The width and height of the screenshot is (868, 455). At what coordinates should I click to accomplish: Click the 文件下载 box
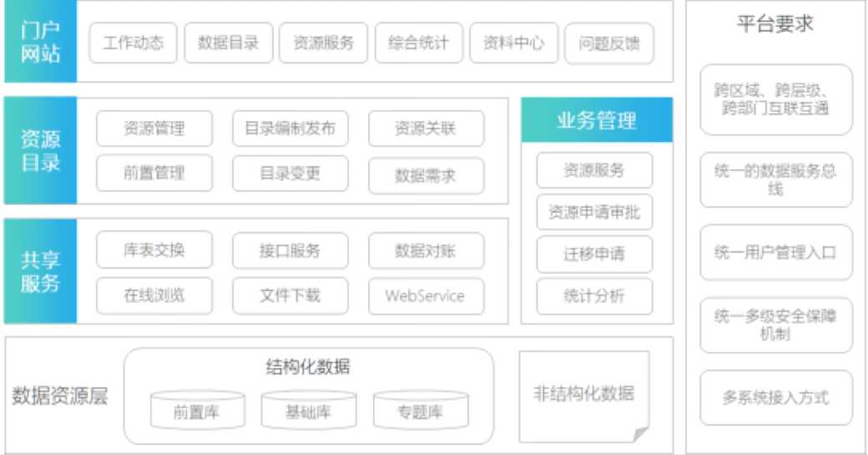coord(290,296)
